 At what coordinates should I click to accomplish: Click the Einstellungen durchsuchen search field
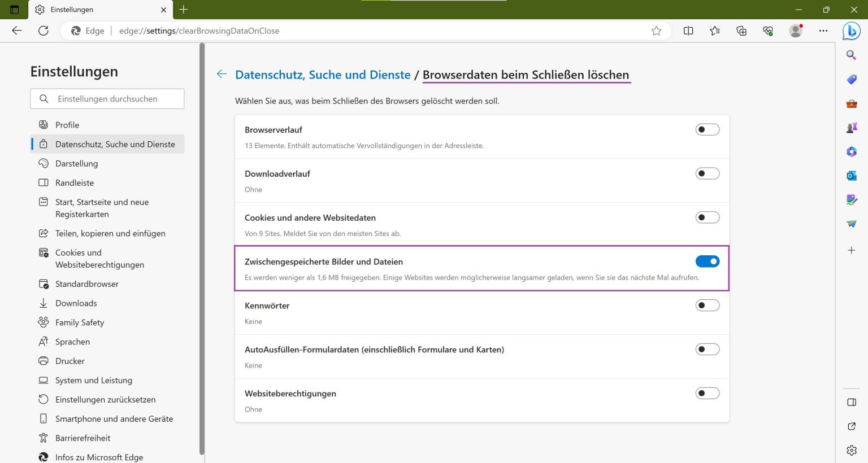107,98
